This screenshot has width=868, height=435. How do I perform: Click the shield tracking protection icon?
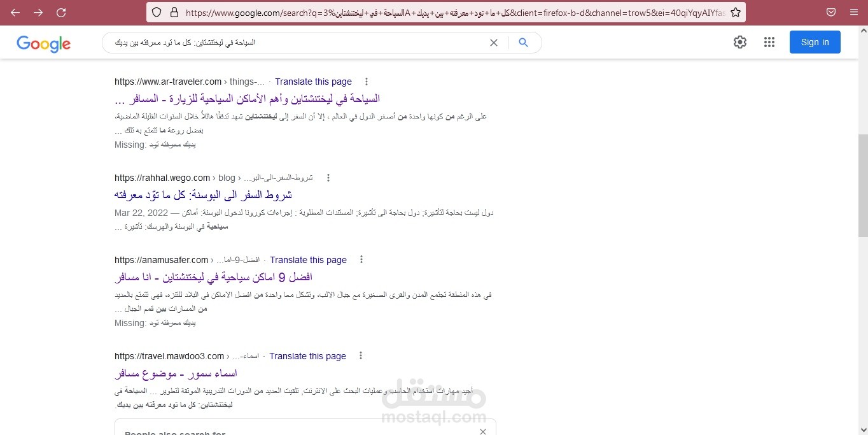pyautogui.click(x=157, y=12)
